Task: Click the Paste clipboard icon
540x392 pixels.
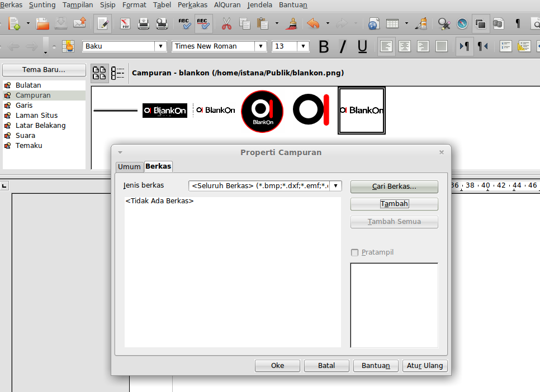Action: click(x=262, y=24)
